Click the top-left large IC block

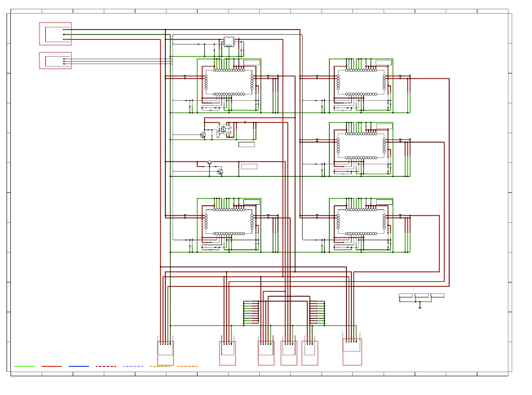tap(229, 82)
